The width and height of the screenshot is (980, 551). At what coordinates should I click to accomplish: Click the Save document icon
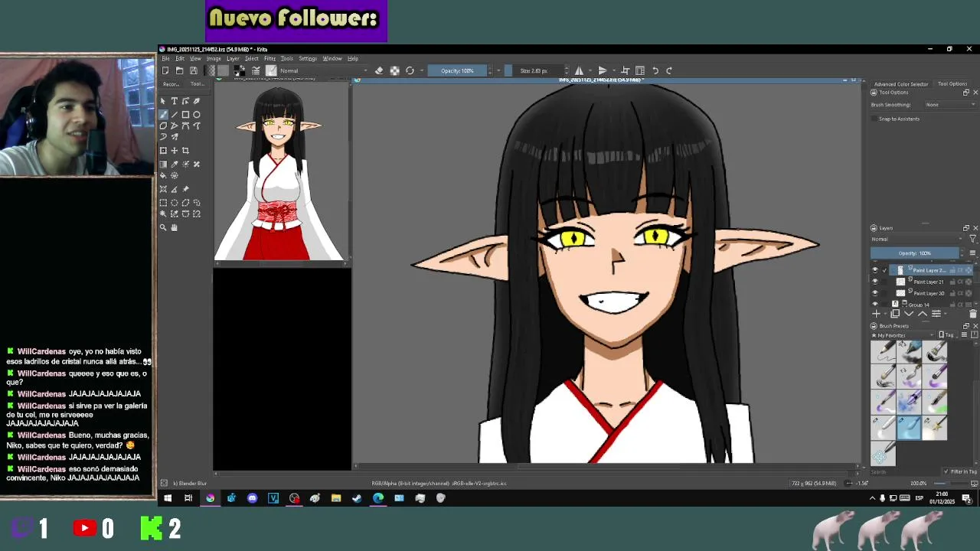(x=194, y=70)
